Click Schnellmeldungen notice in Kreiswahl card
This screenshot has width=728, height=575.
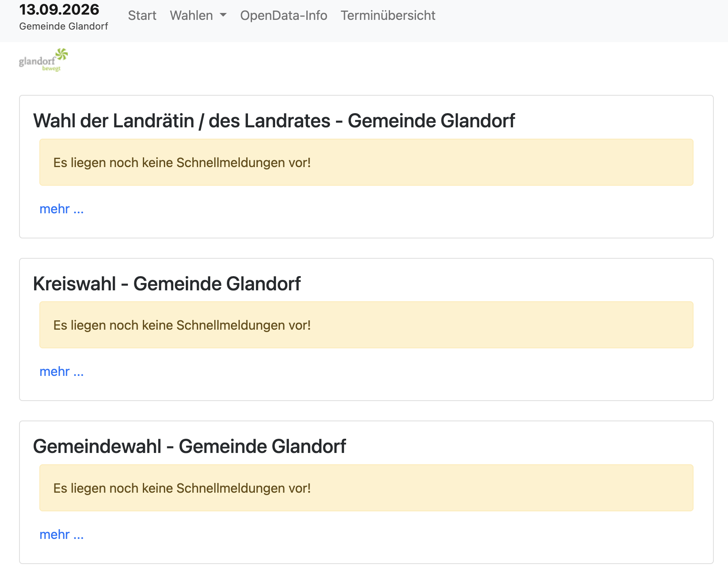(x=366, y=325)
